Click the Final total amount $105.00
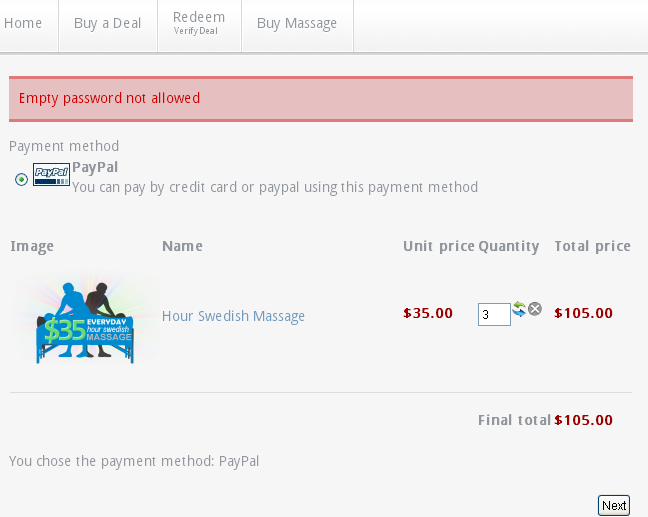Screen dimensions: 648x517 pyautogui.click(x=583, y=420)
